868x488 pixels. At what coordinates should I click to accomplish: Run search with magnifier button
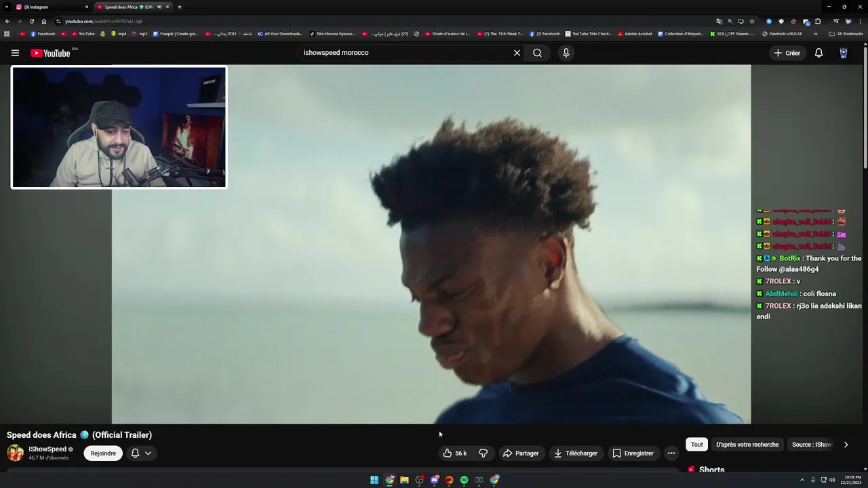[537, 53]
